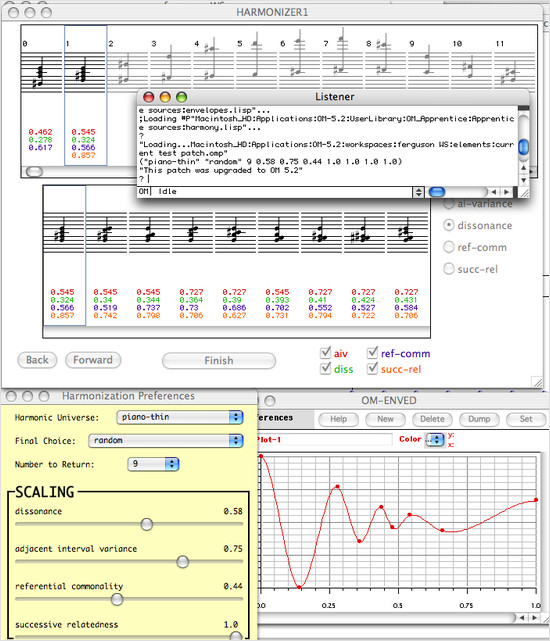
Task: Click the Listener window resize grip
Action: [524, 193]
